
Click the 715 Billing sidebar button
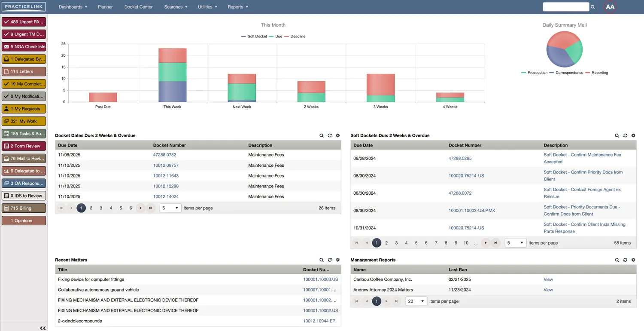24,208
